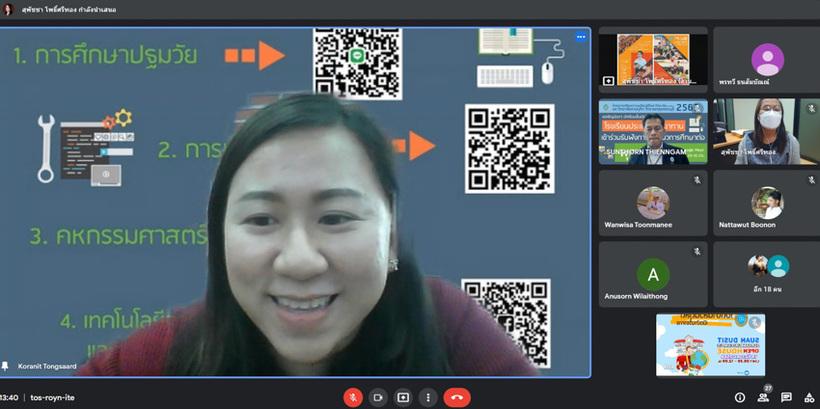Image resolution: width=820 pixels, height=409 pixels.
Task: Click the presentation tile in top-right grid
Action: (653, 59)
